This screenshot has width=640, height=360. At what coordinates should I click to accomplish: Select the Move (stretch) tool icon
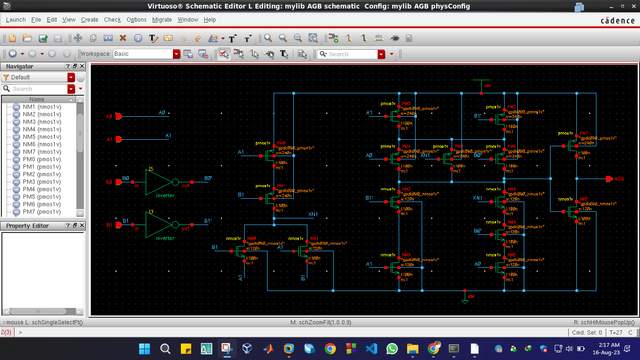click(x=78, y=38)
